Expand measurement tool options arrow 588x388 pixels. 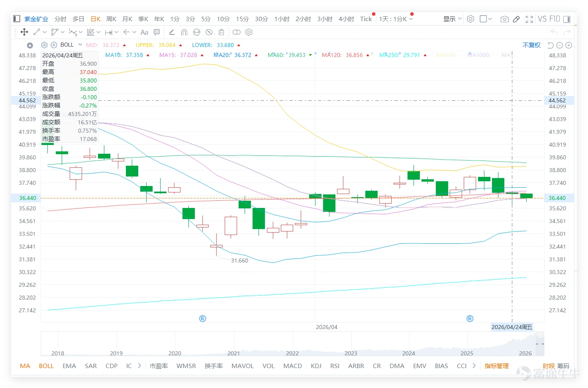coord(98,32)
